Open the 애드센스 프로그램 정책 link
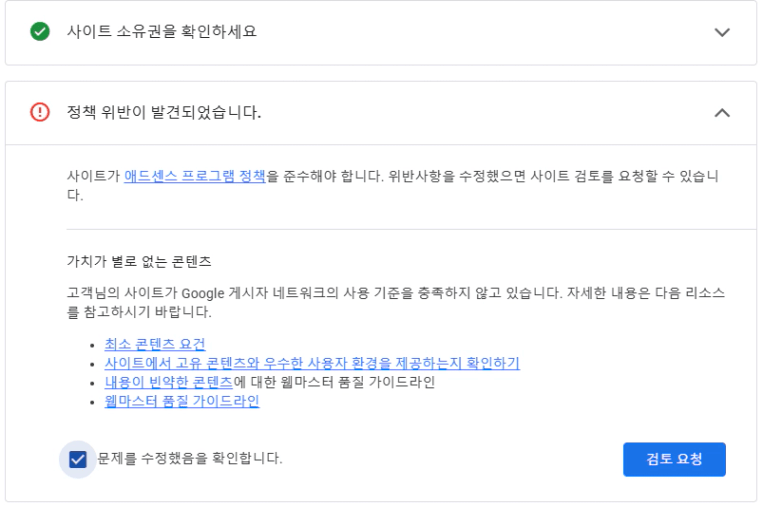The height and width of the screenshot is (507, 763). click(195, 176)
